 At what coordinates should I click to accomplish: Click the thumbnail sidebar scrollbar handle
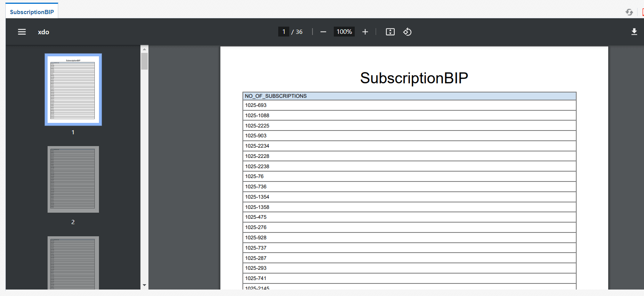point(144,61)
